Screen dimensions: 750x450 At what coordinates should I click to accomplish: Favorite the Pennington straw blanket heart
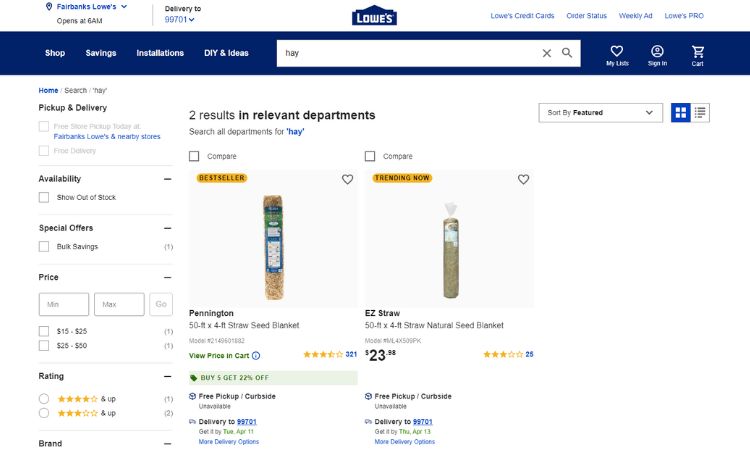347,179
